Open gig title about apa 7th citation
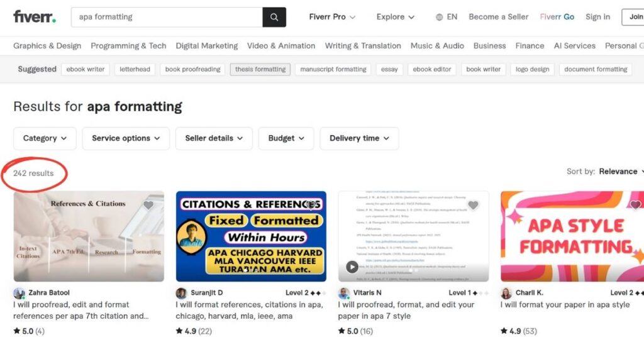This screenshot has height=337, width=644. tap(80, 311)
